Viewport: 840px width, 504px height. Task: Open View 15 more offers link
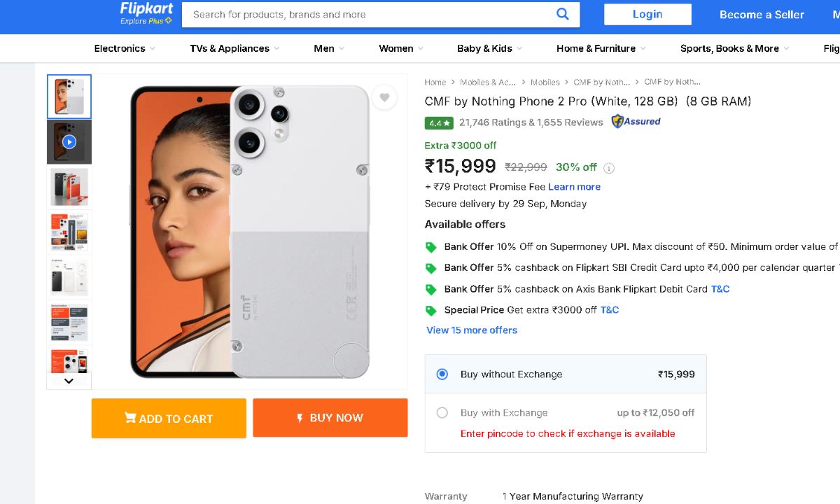[x=472, y=330]
